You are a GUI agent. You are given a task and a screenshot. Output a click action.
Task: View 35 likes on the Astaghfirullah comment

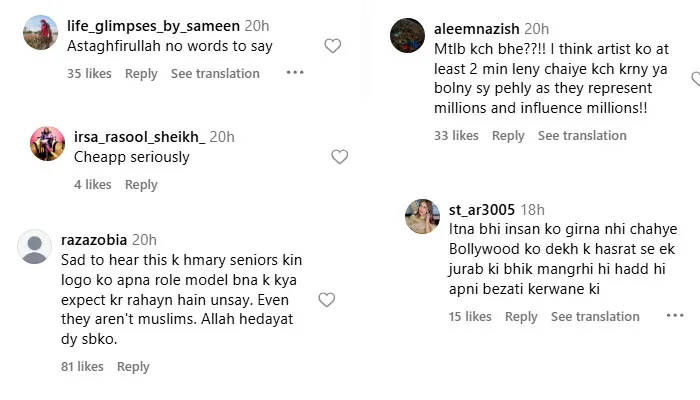pyautogui.click(x=89, y=73)
